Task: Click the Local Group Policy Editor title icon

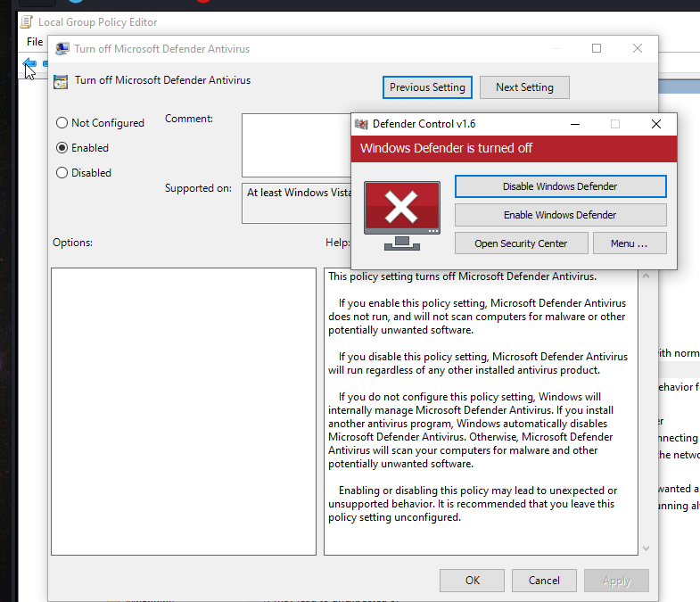Action: click(x=27, y=22)
